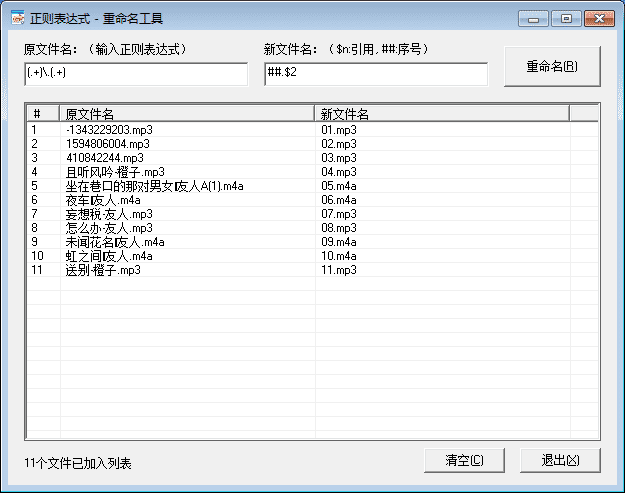Select file 410842244.mp3 in list
Viewport: 625px width, 493px height.
(104, 158)
